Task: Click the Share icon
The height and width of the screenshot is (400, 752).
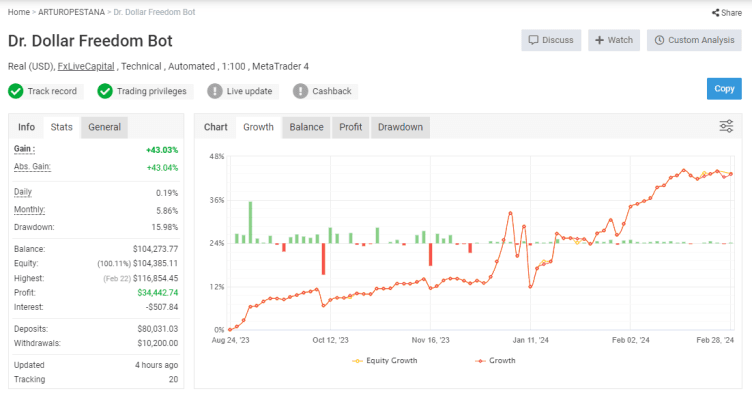Action: point(715,13)
